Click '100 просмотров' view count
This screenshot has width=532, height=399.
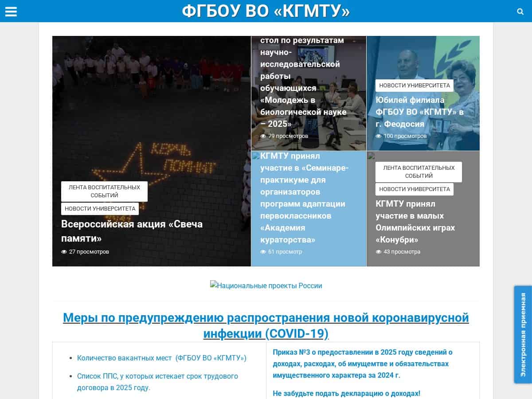pos(405,136)
